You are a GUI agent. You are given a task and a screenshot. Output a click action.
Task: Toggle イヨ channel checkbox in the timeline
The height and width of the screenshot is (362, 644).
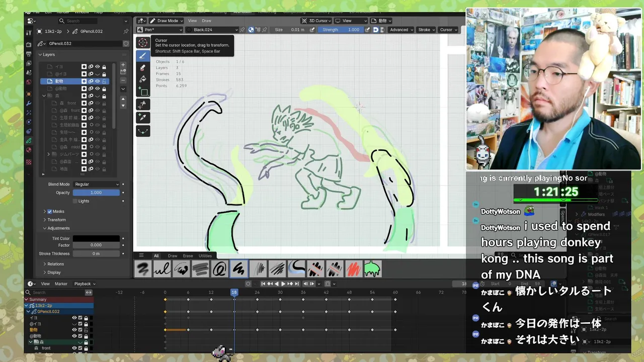[x=80, y=318]
